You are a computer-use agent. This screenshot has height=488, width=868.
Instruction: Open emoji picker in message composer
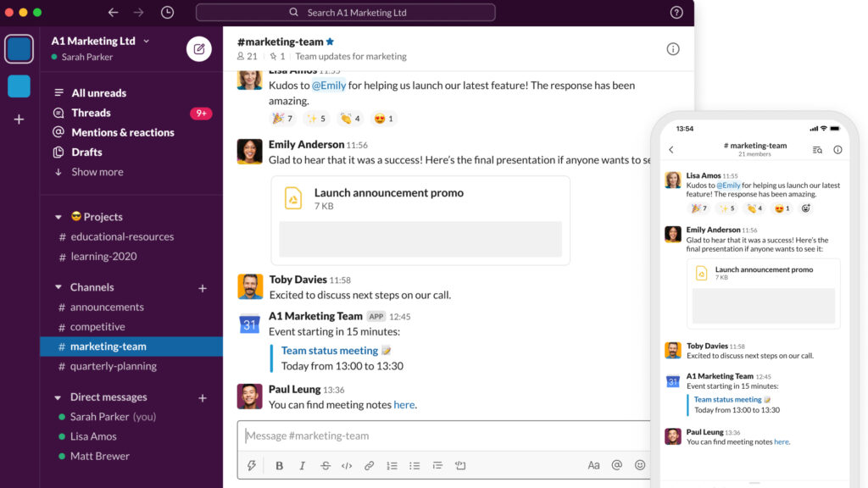(640, 465)
